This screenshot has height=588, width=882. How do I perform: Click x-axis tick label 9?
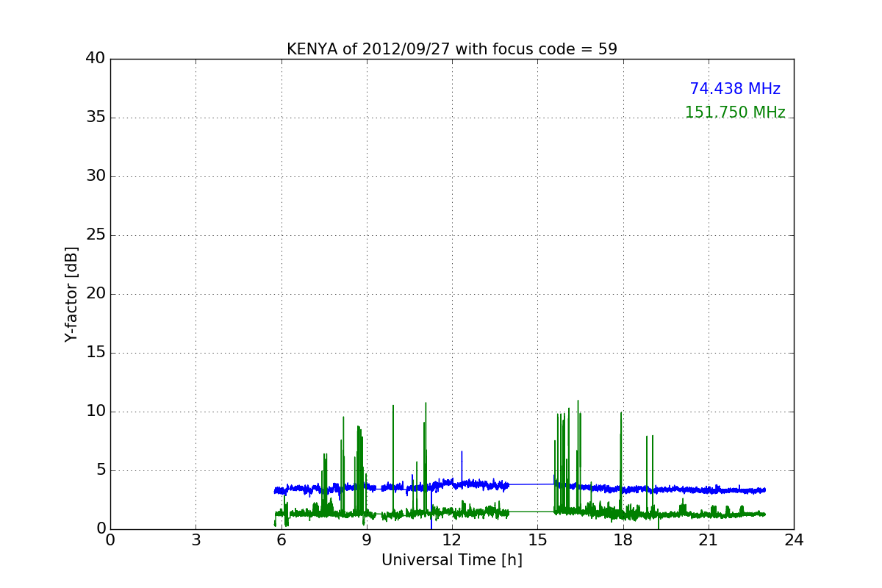tap(367, 540)
